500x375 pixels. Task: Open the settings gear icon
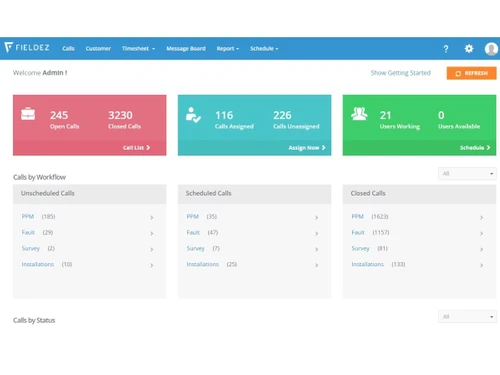pos(469,49)
